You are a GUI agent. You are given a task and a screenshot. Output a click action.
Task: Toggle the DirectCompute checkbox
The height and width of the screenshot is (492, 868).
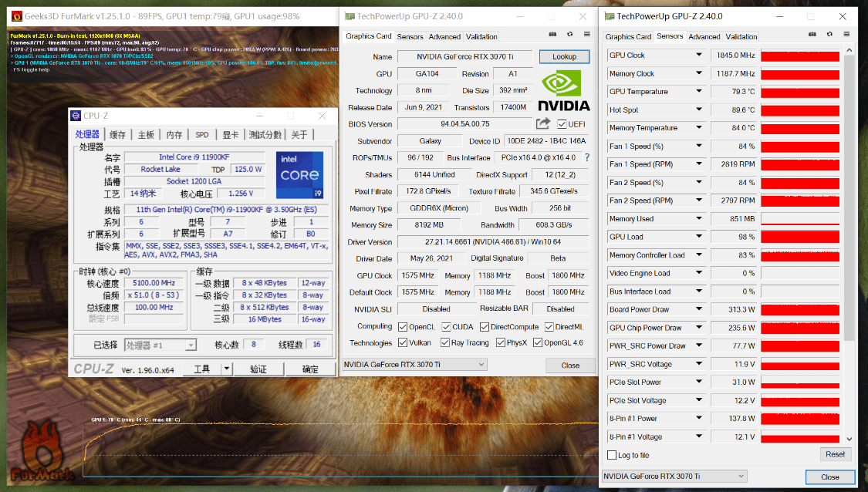point(485,327)
